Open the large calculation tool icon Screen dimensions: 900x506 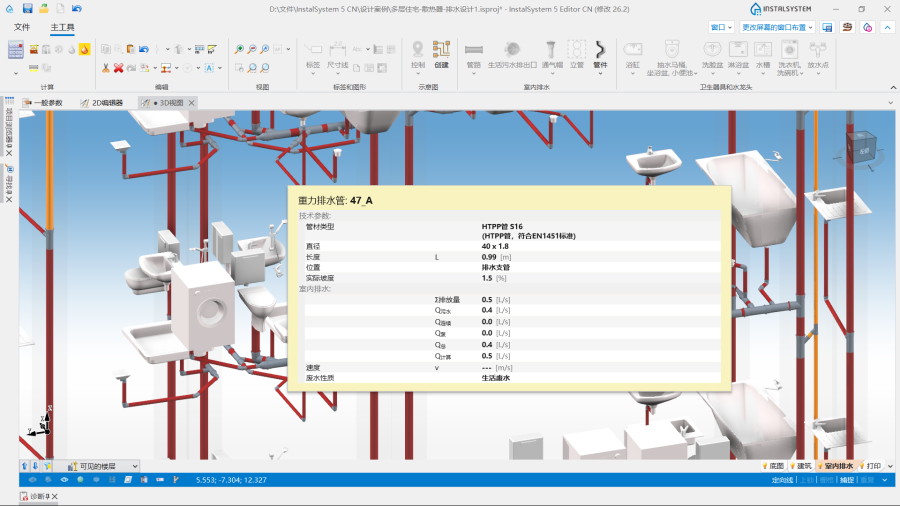click(x=15, y=50)
